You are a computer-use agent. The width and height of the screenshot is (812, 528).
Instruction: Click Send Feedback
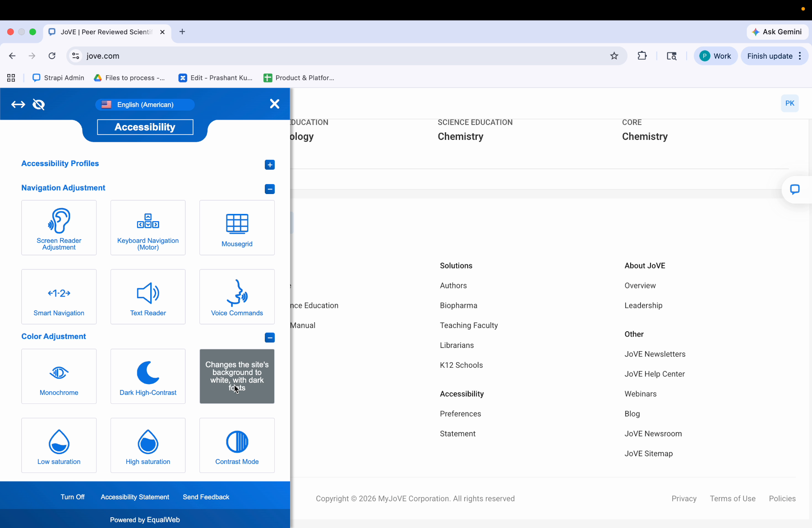pos(206,497)
